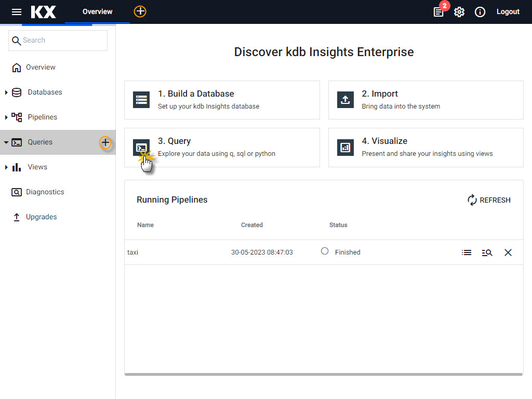Open Upgrades in the sidebar
This screenshot has height=399, width=532.
point(42,217)
